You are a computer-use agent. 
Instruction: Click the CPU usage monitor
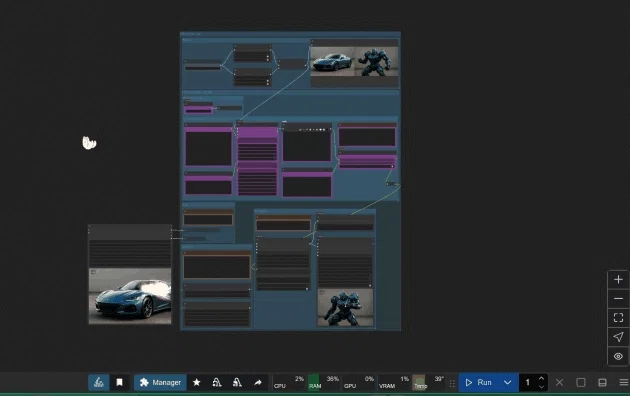pyautogui.click(x=289, y=382)
